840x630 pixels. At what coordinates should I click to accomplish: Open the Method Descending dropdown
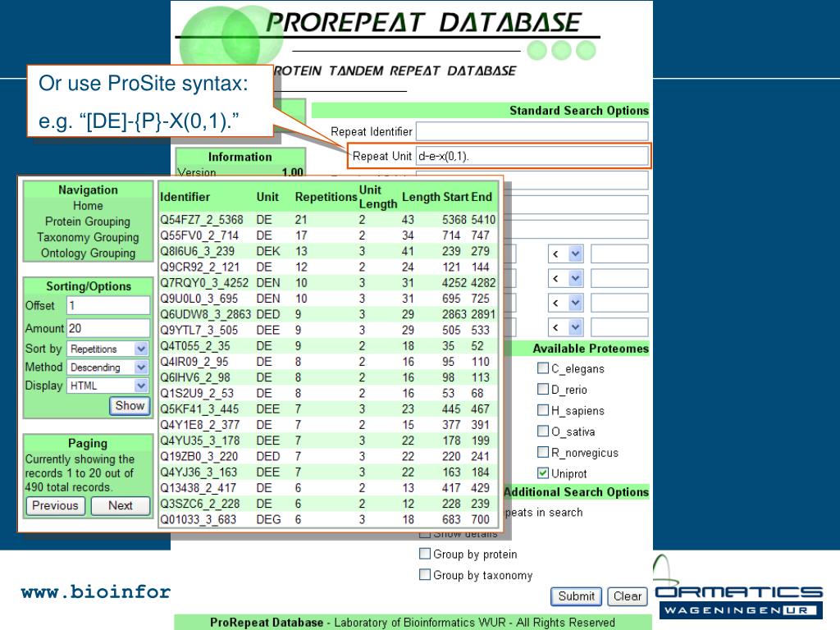point(107,367)
